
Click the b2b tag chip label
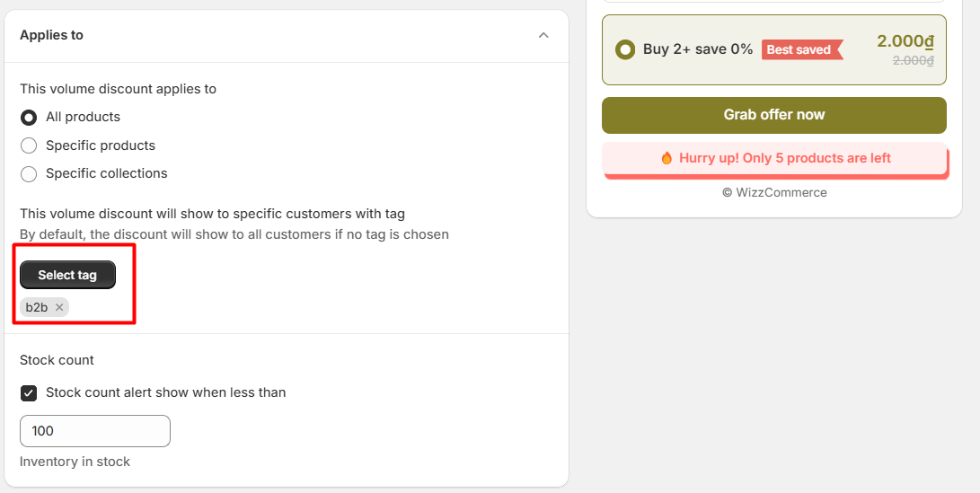[37, 307]
